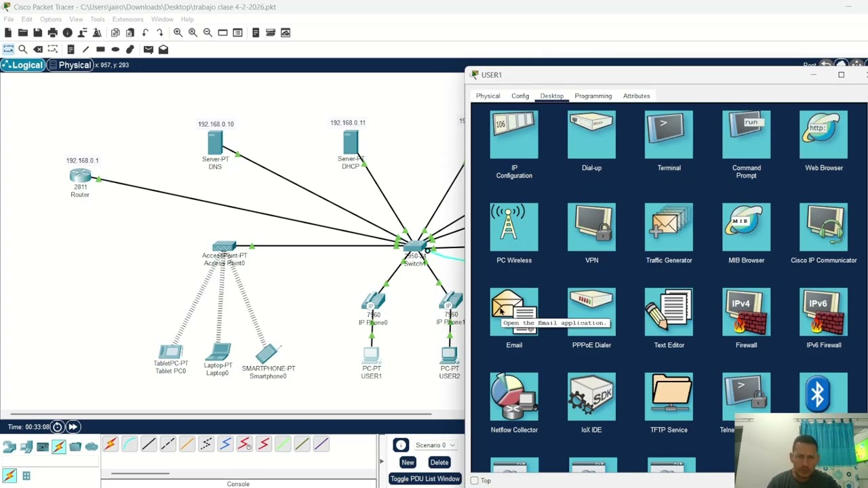Start Cisco IP Communicator
Screen dimensions: 868x488
[823, 227]
